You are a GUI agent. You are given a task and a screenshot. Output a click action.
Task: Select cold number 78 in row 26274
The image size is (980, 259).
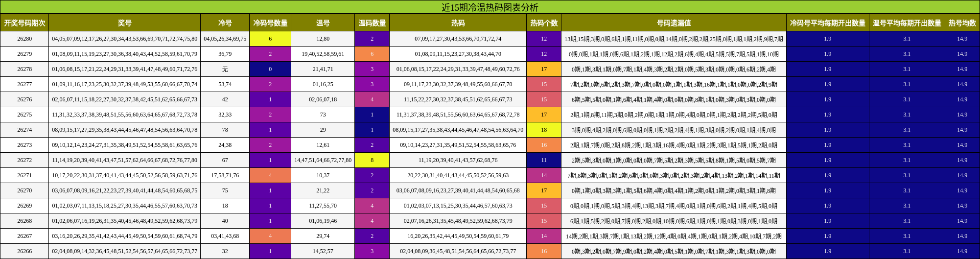225,130
